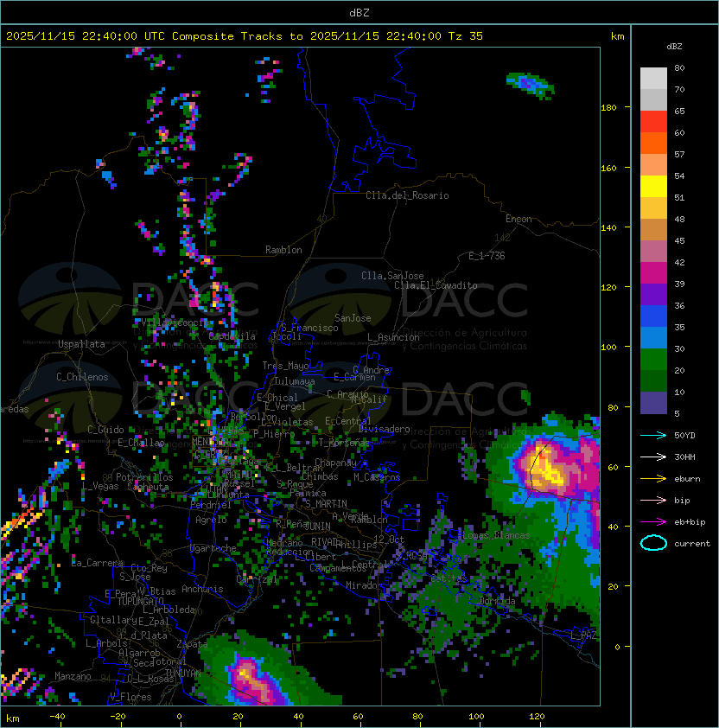The width and height of the screenshot is (719, 728).
Task: Click the cyan 50YD track arrow in legend
Action: coord(653,435)
